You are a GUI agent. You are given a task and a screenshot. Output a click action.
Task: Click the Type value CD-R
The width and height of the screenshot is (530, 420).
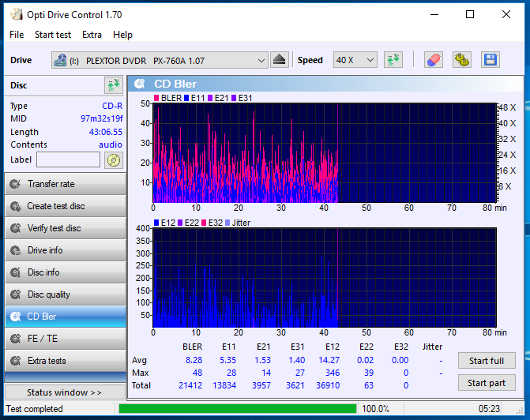pos(112,106)
